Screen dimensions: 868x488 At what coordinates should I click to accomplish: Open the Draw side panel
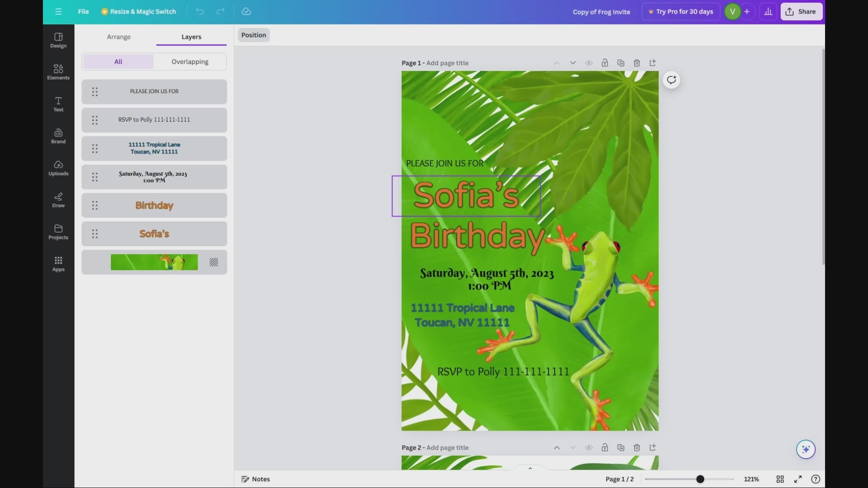tap(58, 200)
